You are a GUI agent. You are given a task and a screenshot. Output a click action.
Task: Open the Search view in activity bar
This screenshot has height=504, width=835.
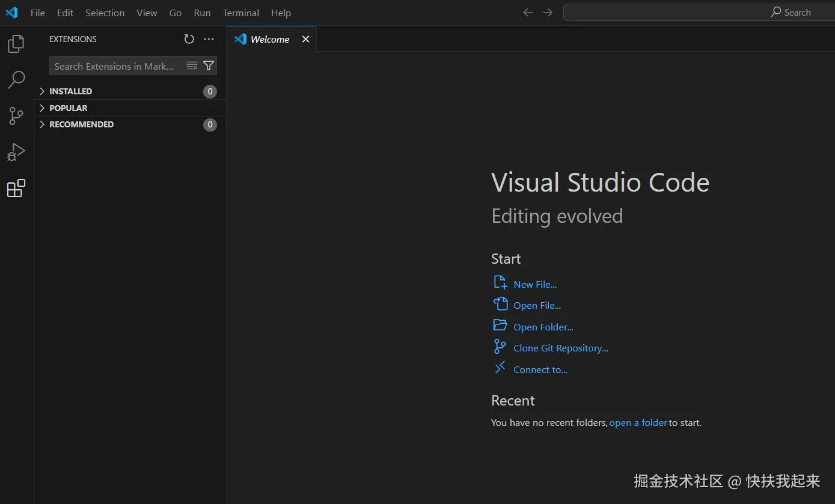[x=16, y=79]
